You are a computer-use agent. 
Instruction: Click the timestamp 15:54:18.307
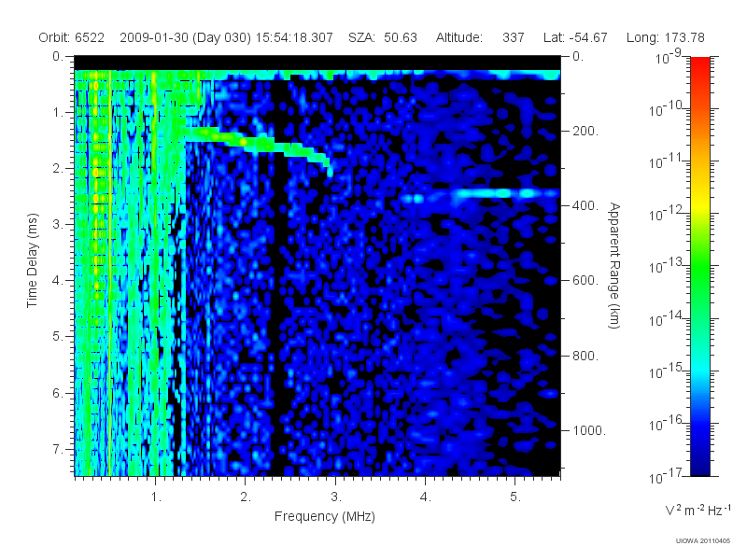coord(294,37)
